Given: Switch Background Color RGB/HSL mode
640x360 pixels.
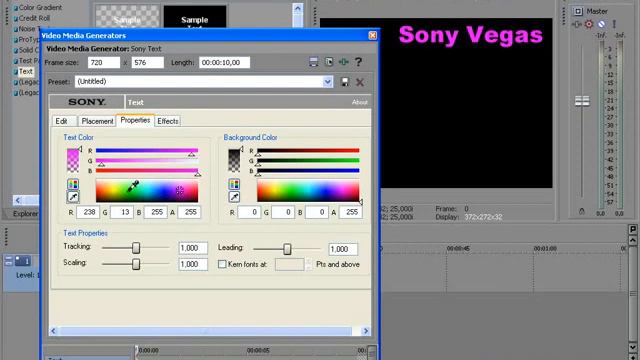Looking at the screenshot, I should click(234, 184).
